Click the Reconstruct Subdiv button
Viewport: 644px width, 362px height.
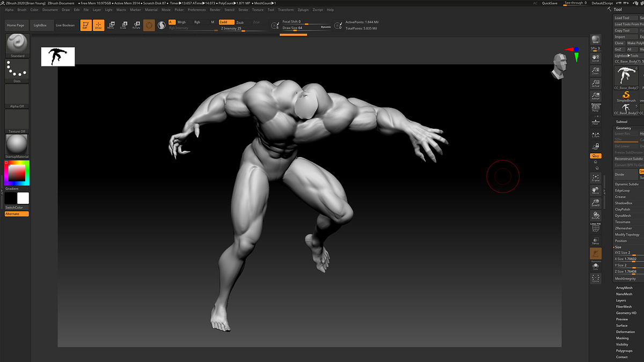(x=629, y=159)
